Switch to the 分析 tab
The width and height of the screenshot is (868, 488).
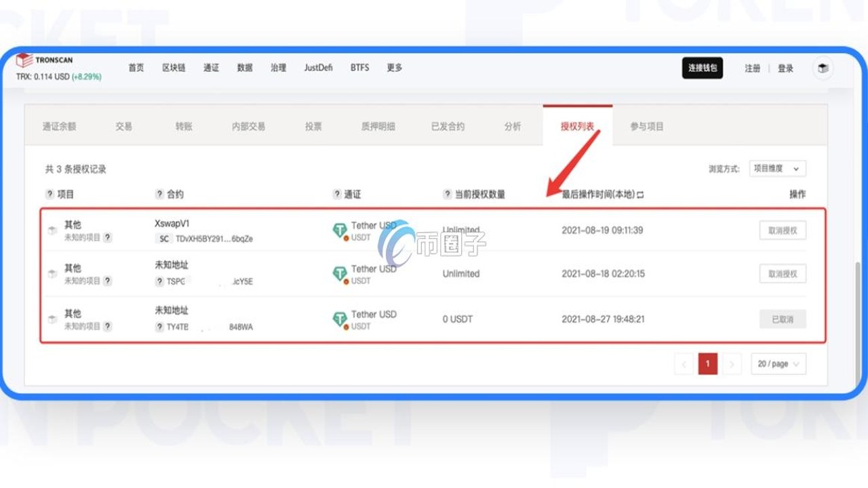pyautogui.click(x=513, y=126)
